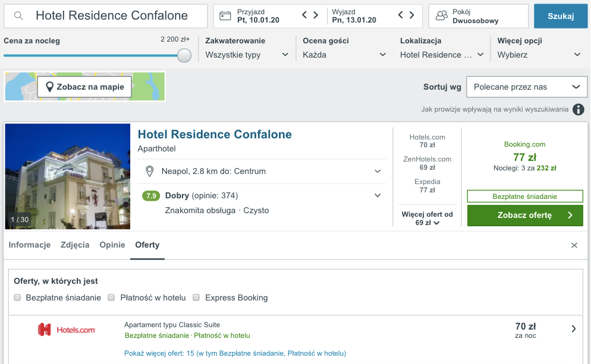Image resolution: width=591 pixels, height=364 pixels.
Task: Close the offers panel with X
Action: (x=574, y=245)
